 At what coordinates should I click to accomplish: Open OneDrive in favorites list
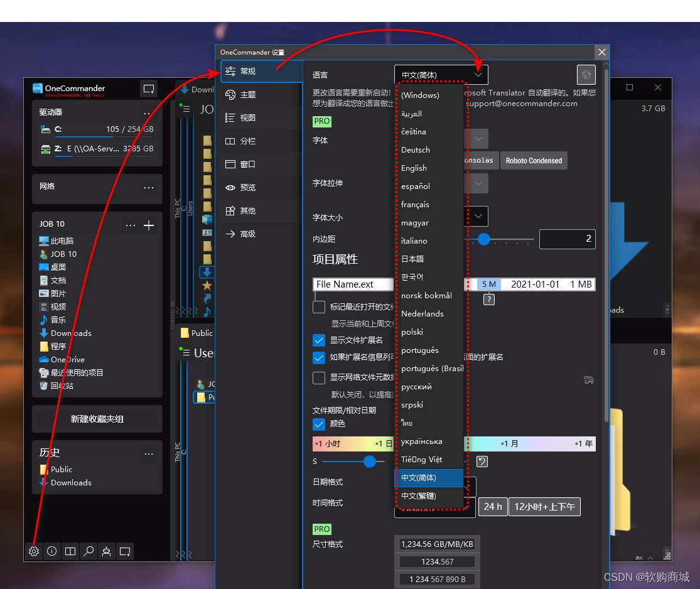point(62,359)
